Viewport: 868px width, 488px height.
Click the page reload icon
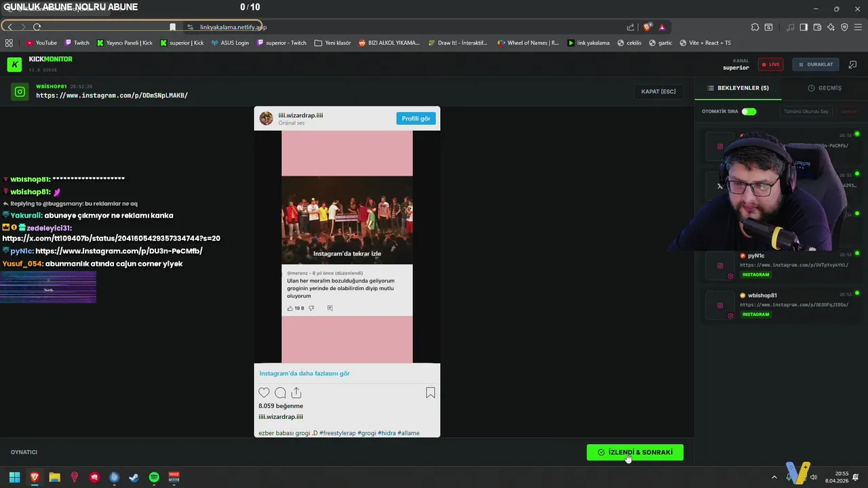(37, 27)
